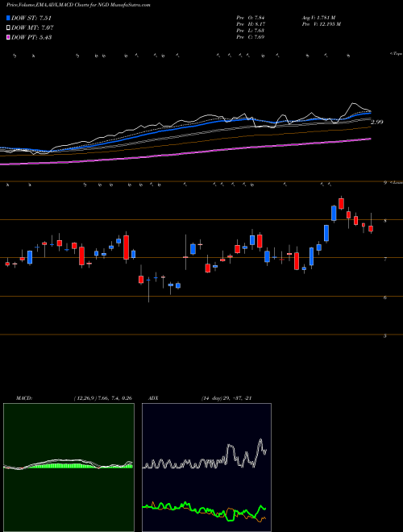Select the 'DOW PT: 5.43' legend text

31,37
